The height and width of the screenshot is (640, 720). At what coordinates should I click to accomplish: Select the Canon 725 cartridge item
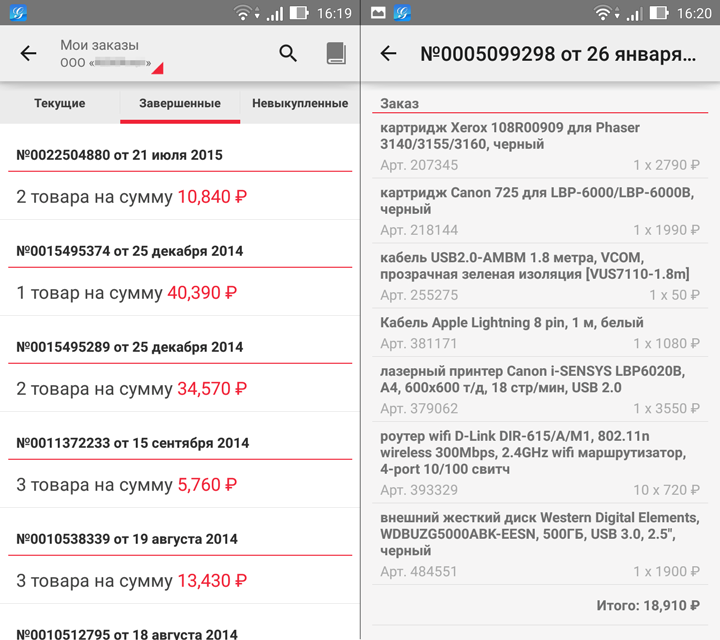[x=540, y=211]
